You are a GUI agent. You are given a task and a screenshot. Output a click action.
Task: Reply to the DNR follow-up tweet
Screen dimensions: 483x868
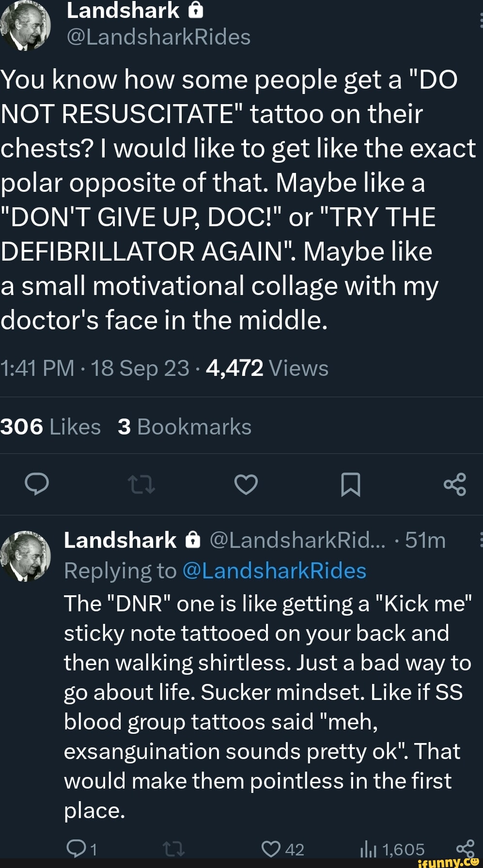pyautogui.click(x=76, y=848)
